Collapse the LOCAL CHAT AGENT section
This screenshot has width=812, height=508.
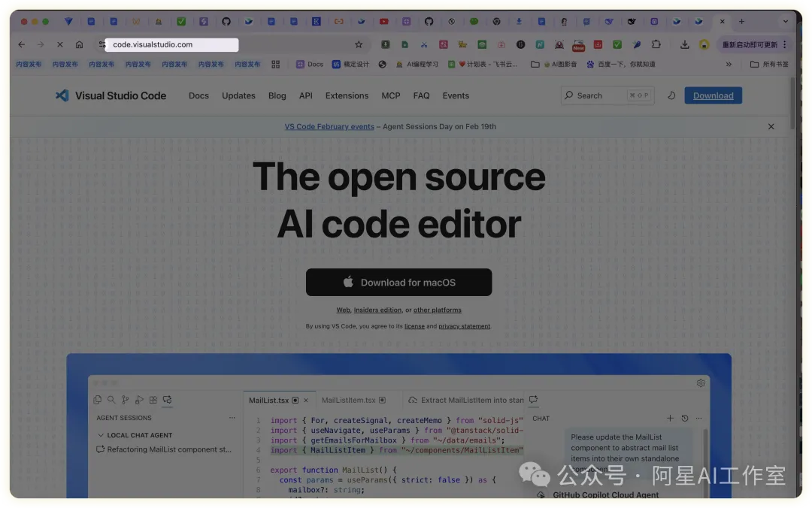coord(101,435)
